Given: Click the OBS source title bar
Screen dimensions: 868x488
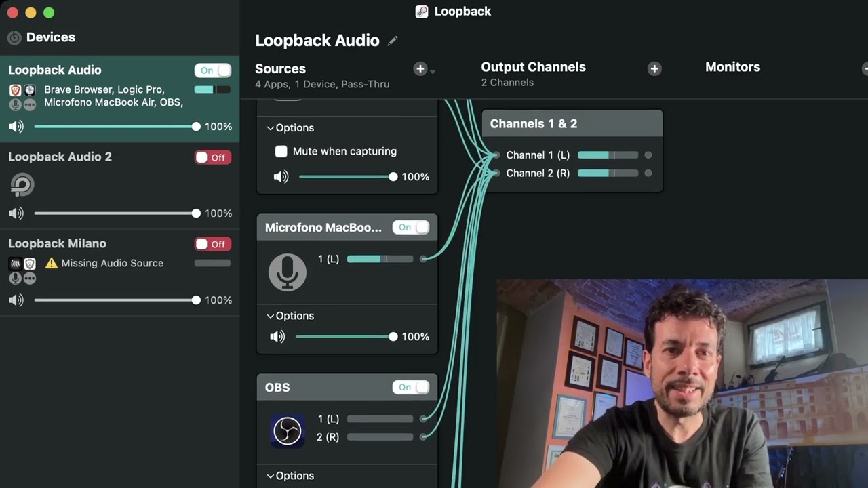Looking at the screenshot, I should click(347, 388).
